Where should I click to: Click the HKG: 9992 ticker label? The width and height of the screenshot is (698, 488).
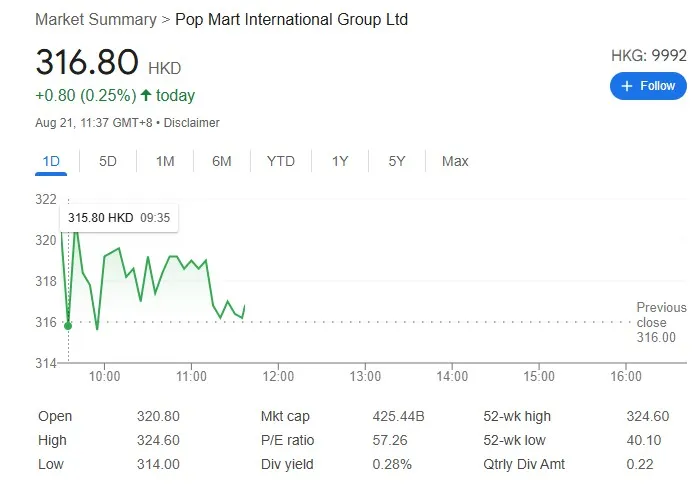point(648,56)
